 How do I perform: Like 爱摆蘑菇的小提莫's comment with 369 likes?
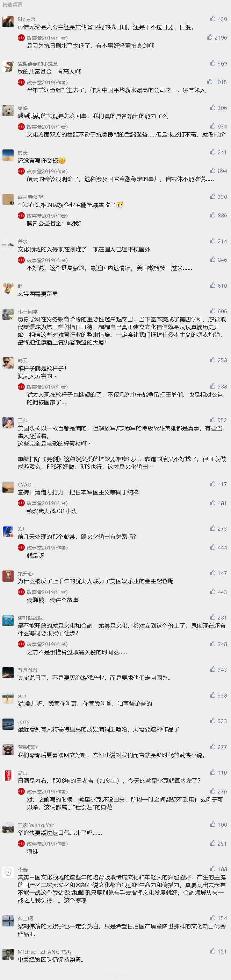click(218, 63)
